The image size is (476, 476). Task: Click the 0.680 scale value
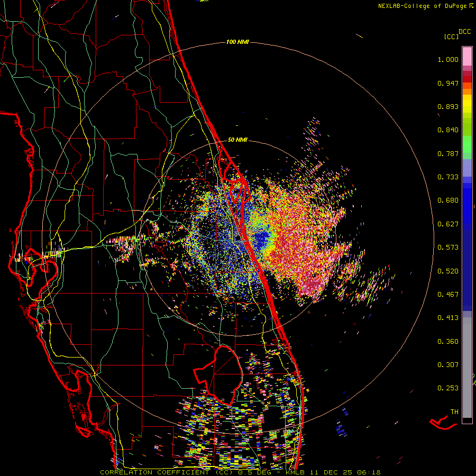coord(448,200)
